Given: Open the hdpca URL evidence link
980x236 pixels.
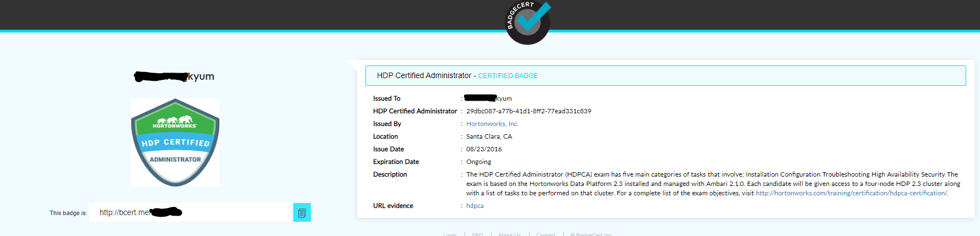Looking at the screenshot, I should pos(475,206).
